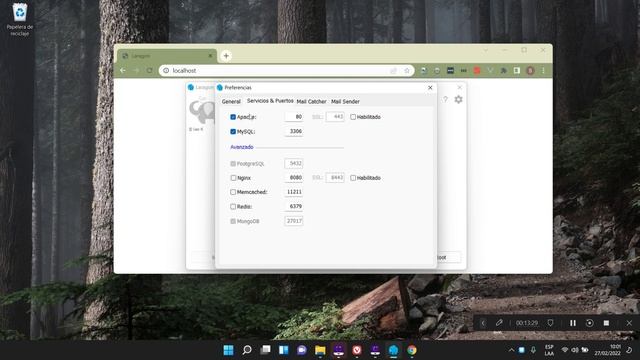Open the clock and date 27/02/2022

(x=607, y=350)
